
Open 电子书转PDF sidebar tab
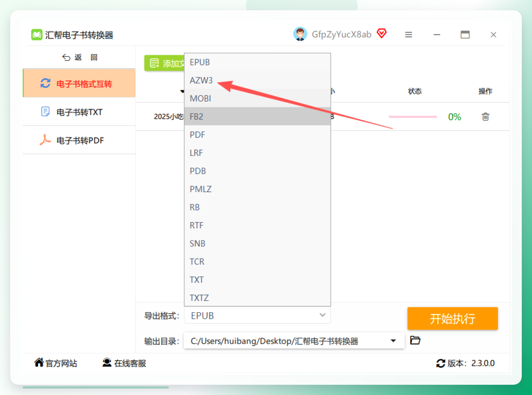[79, 140]
